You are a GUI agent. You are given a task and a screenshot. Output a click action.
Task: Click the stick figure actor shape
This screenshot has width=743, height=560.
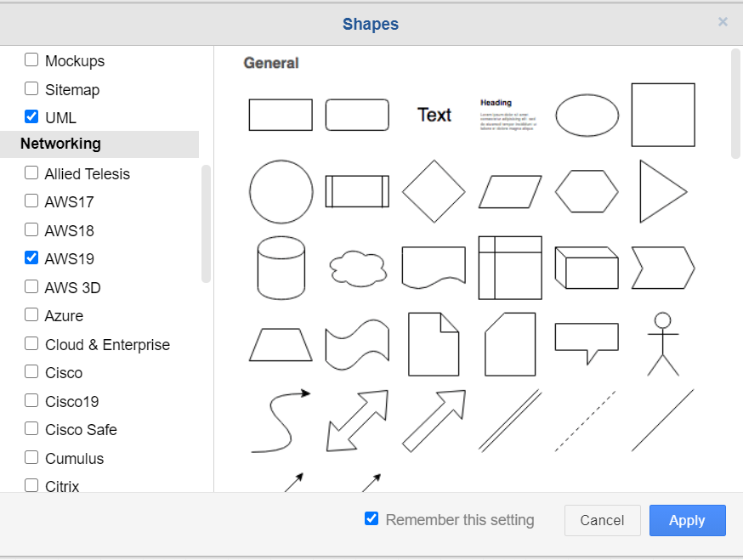pyautogui.click(x=663, y=344)
